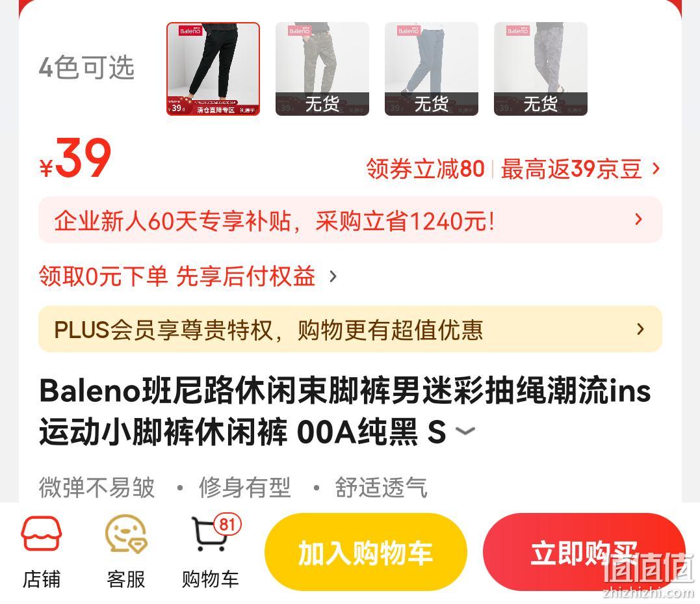
Task: Tap the 81 badge on the cart
Action: (x=227, y=525)
